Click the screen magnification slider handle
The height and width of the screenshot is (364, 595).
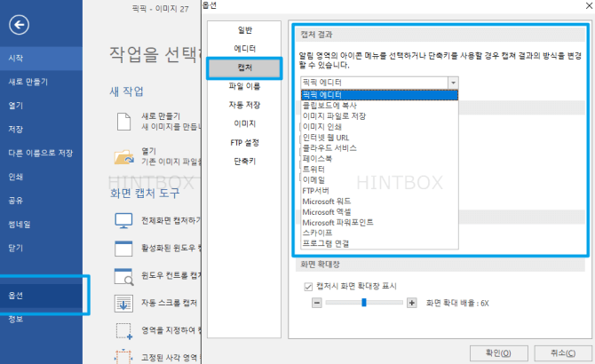[364, 302]
